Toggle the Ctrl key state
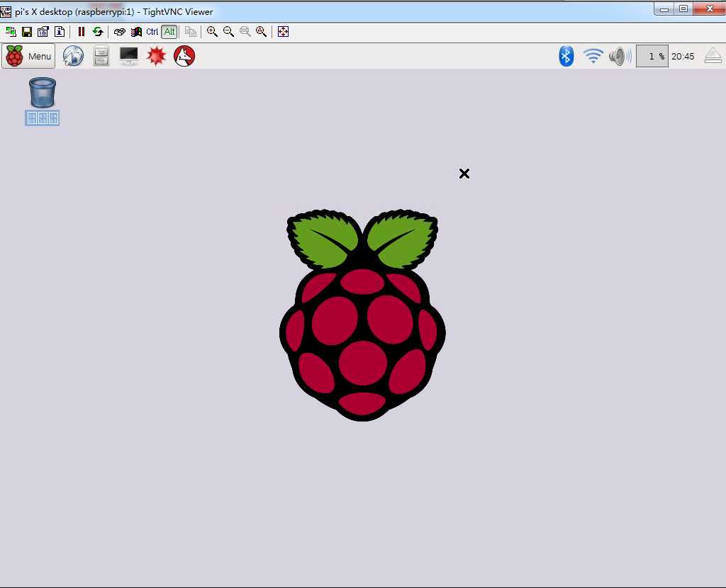 click(x=152, y=31)
